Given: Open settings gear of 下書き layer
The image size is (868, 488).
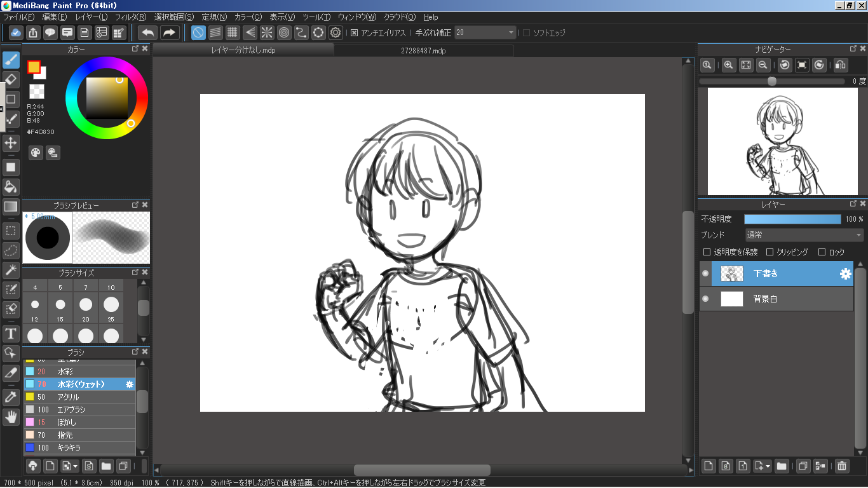Looking at the screenshot, I should click(845, 274).
